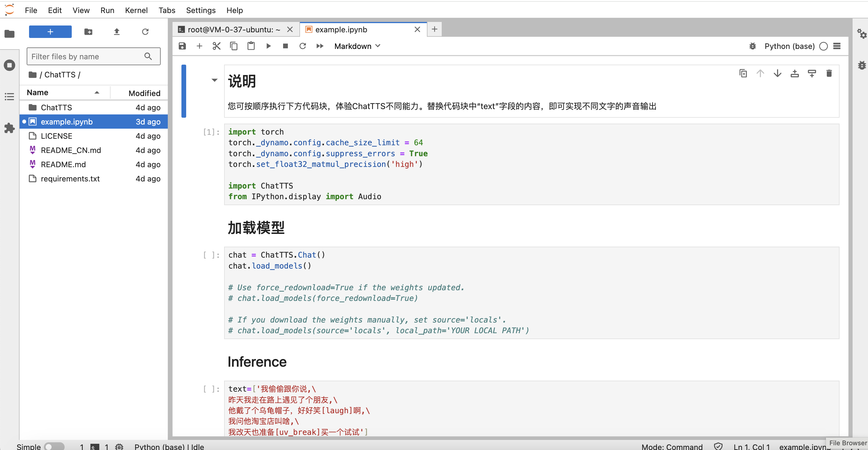
Task: Duplicate the cell via cell toolbar icon
Action: point(743,73)
